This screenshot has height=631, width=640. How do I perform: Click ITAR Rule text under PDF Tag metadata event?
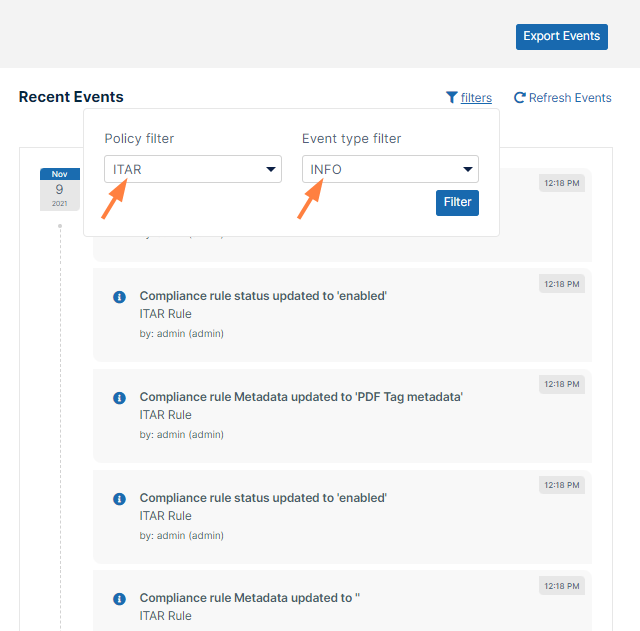[x=165, y=415]
